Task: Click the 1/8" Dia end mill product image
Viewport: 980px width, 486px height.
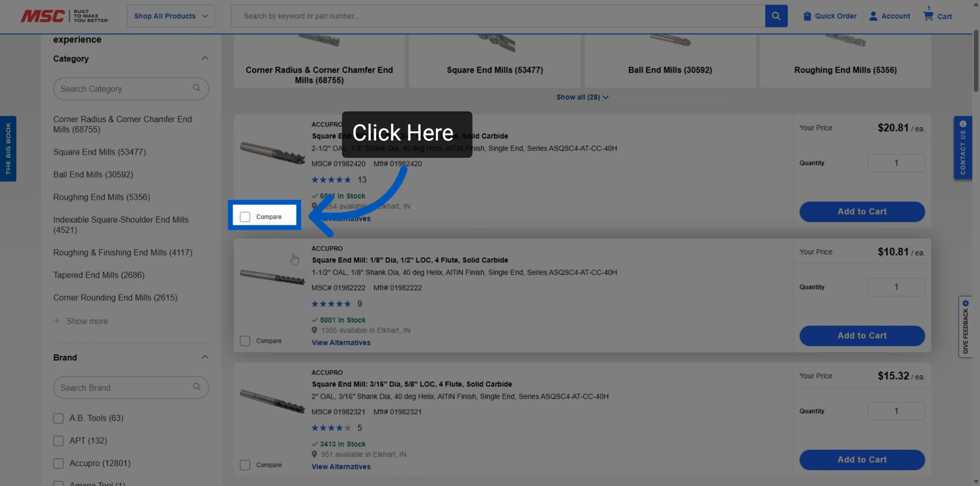Action: 272,278
